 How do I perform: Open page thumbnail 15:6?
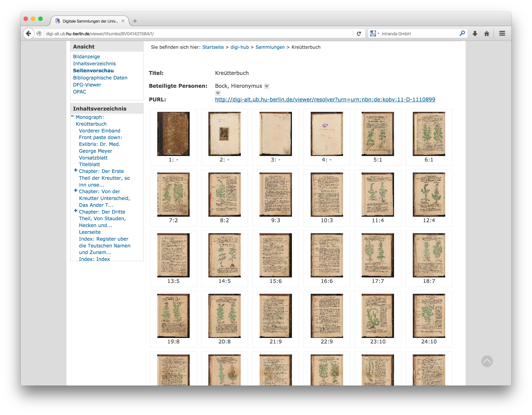(x=276, y=255)
